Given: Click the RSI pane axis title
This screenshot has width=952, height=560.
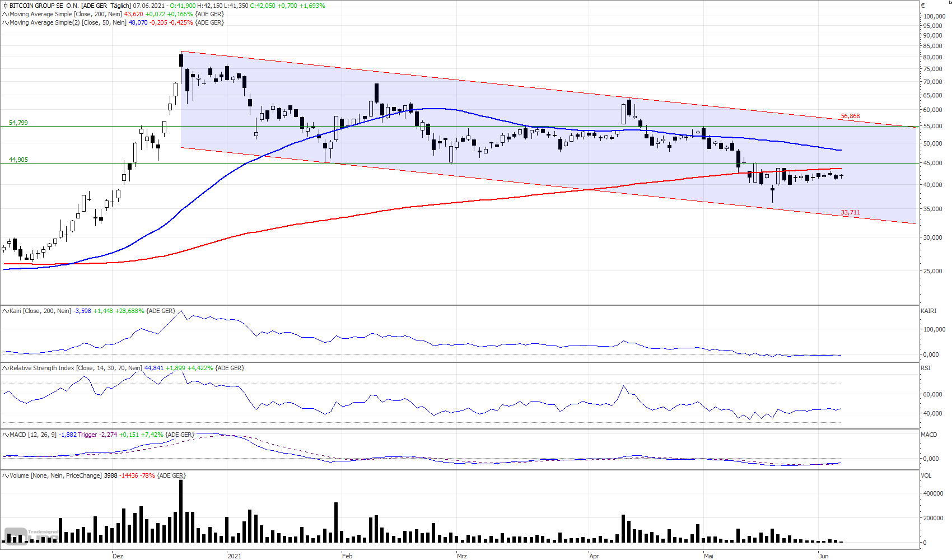Looking at the screenshot, I should point(926,368).
